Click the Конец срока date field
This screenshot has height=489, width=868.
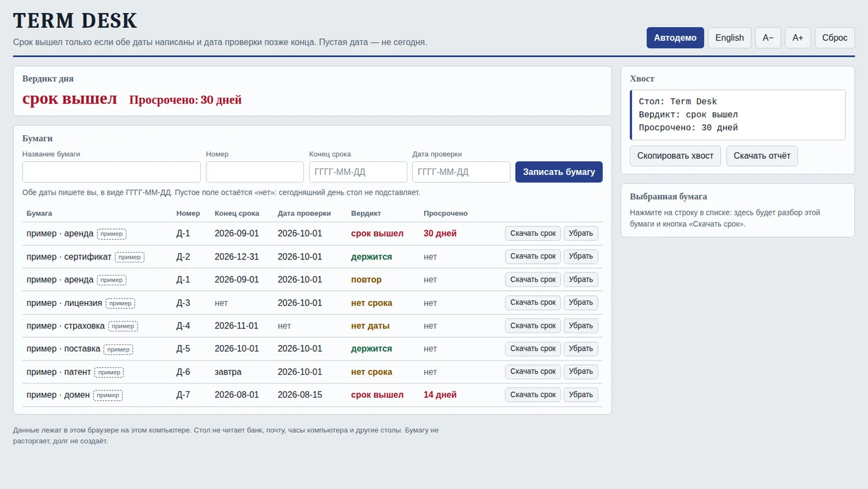click(x=358, y=172)
